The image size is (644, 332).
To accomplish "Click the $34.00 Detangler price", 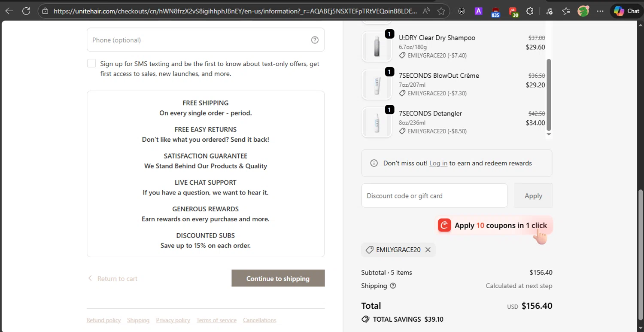I will (x=535, y=123).
